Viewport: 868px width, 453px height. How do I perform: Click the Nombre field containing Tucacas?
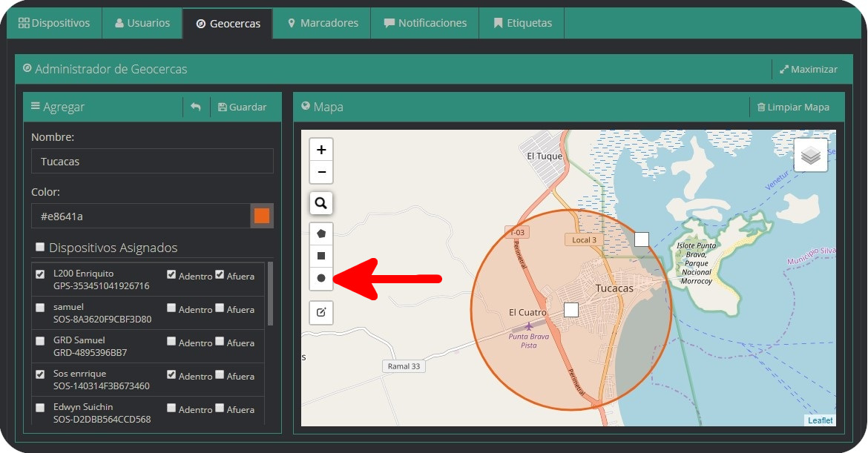coord(152,161)
